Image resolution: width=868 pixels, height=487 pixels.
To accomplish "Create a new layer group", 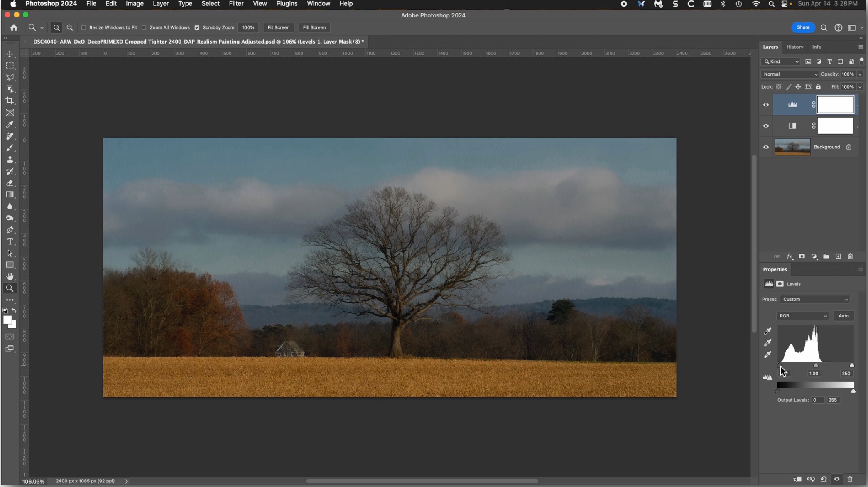I will [826, 257].
